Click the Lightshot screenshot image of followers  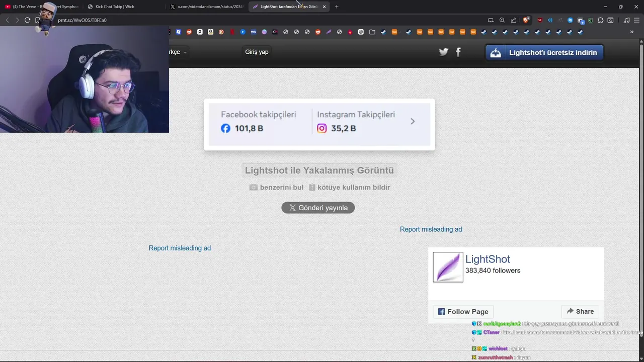(x=319, y=124)
